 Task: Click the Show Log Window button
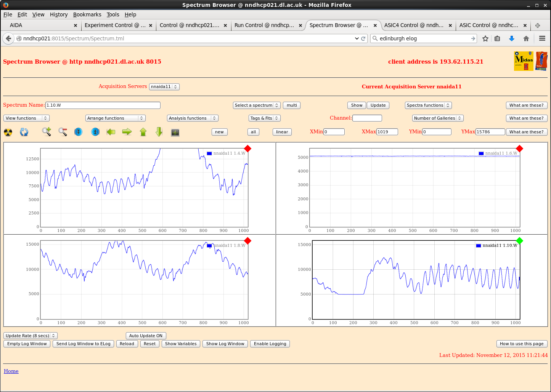[225, 344]
